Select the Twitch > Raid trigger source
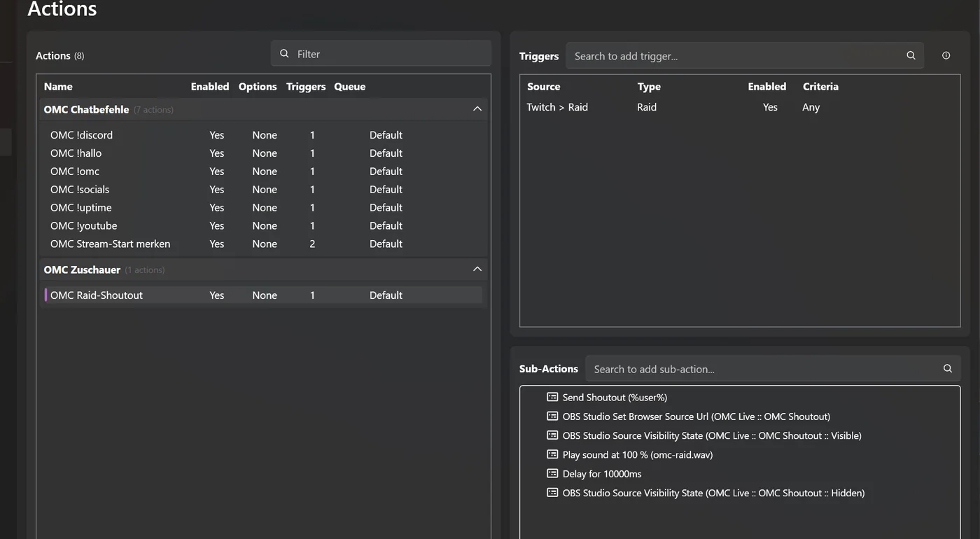Image resolution: width=980 pixels, height=539 pixels. tap(557, 107)
